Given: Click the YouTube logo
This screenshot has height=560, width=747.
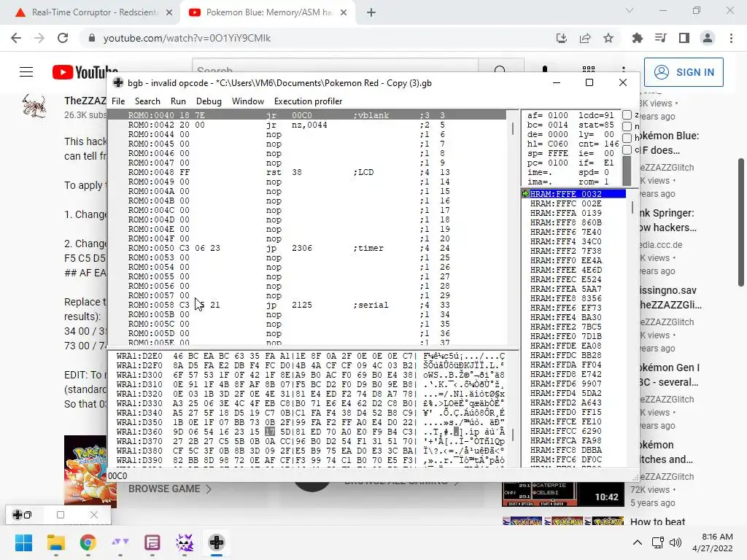Looking at the screenshot, I should (85, 72).
